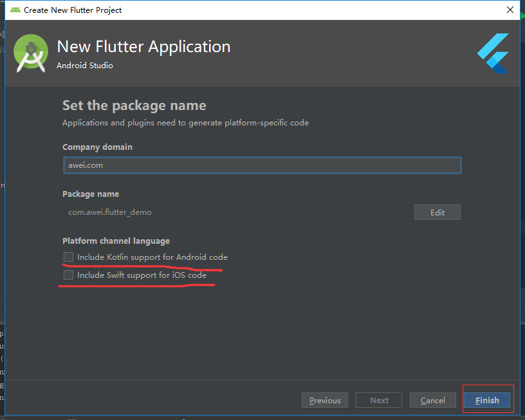Click the "Company domain" label
Screen dimensions: 525x420
click(97, 147)
